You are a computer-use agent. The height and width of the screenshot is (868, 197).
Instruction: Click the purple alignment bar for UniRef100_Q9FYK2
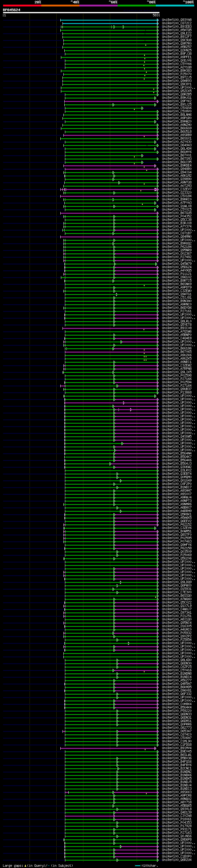(x=111, y=101)
